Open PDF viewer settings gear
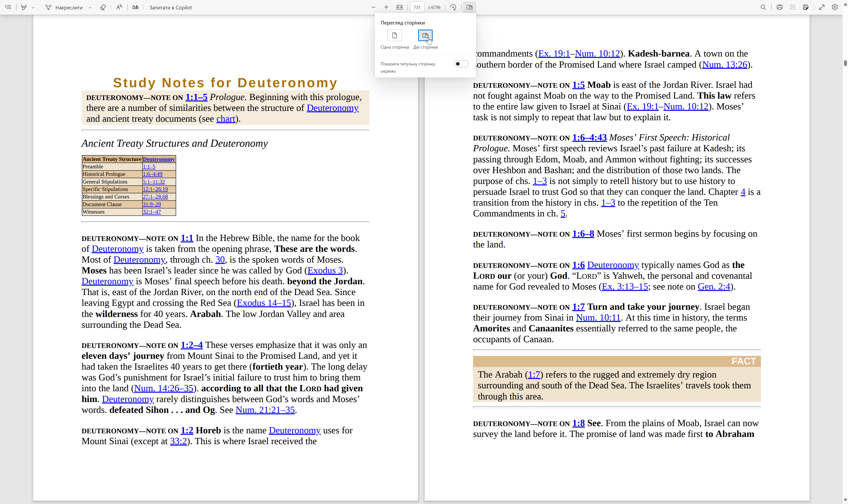Viewport: 848px width, 504px height. coord(835,7)
